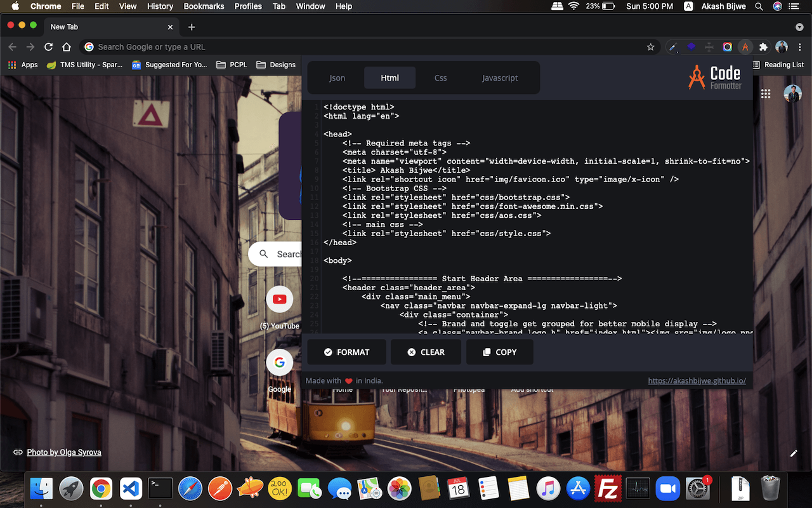812x508 pixels.
Task: Open the Bookmarks menu
Action: [204, 6]
